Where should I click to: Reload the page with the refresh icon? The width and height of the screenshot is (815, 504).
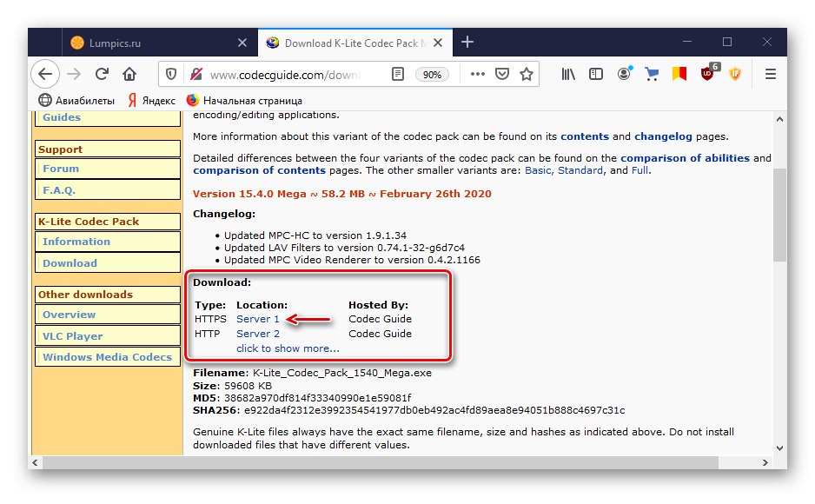[102, 75]
